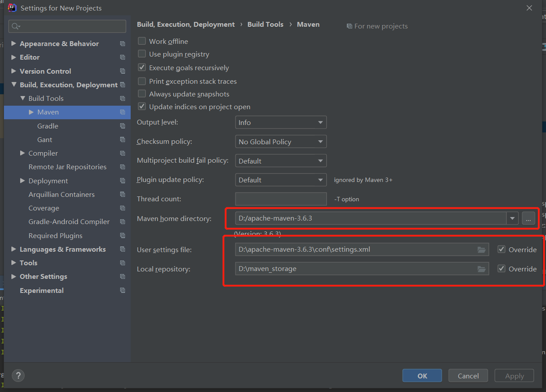Click the Thread count input field
This screenshot has height=392, width=546.
(281, 199)
